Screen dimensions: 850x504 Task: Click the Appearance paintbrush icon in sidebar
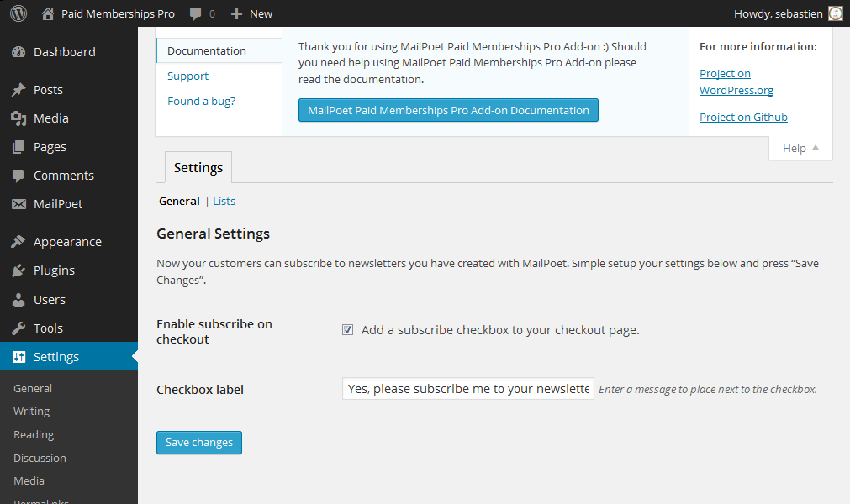pos(18,241)
